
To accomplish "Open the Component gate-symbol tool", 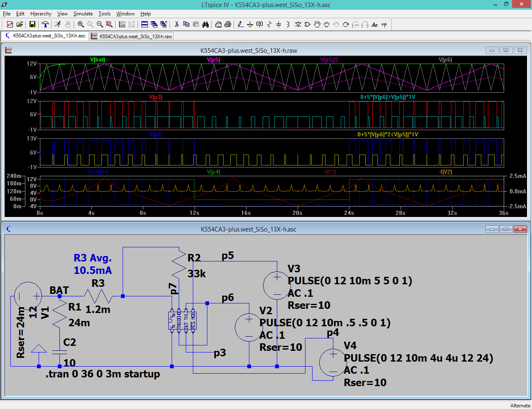I will click(x=308, y=25).
